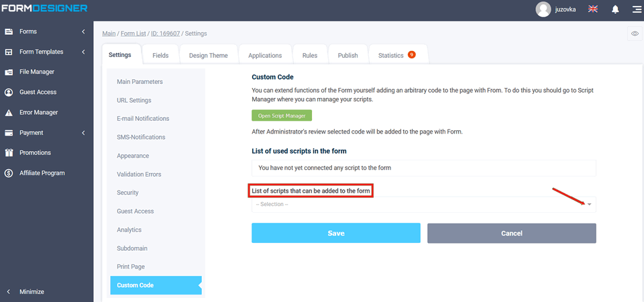Click the UK flag language icon
Viewport: 644px width, 302px height.
coord(593,9)
